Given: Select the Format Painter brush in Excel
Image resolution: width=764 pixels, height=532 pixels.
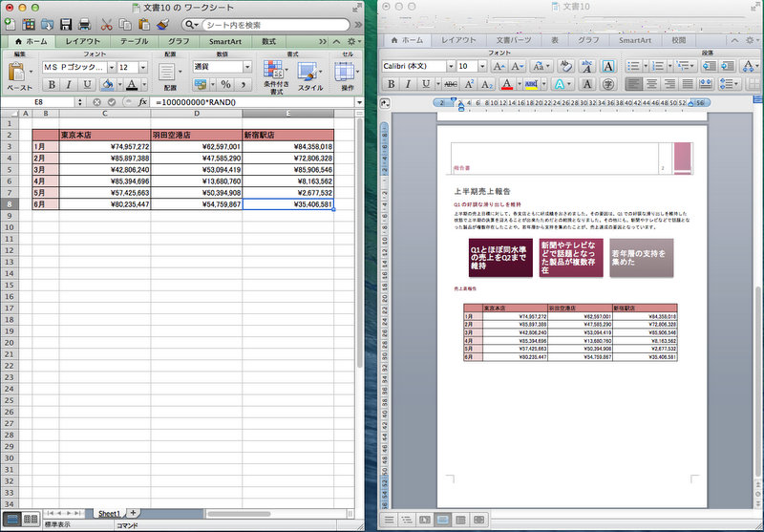Looking at the screenshot, I should click(x=162, y=24).
